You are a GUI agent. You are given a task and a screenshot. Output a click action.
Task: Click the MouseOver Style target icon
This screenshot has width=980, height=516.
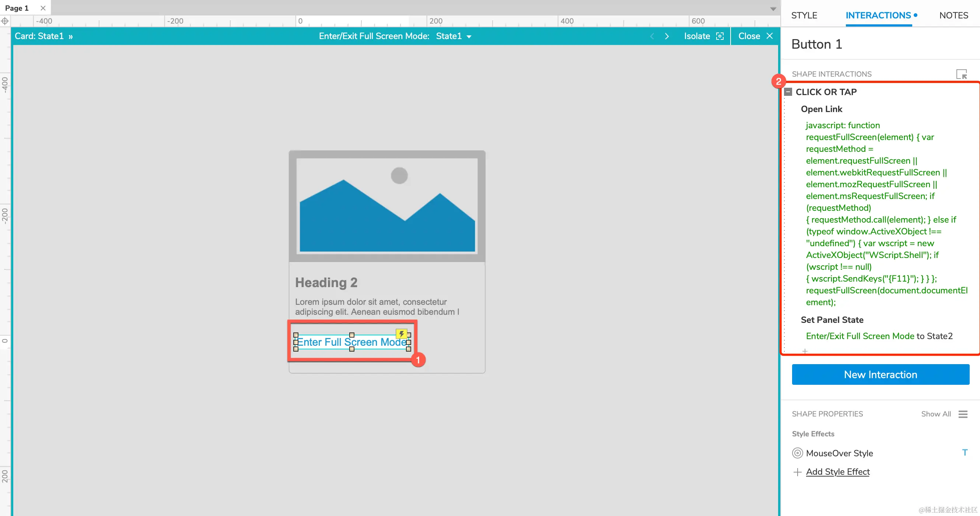pyautogui.click(x=797, y=453)
